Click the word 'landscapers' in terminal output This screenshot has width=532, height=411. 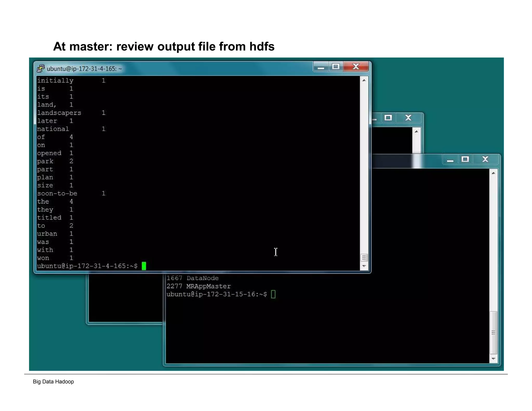click(x=59, y=113)
